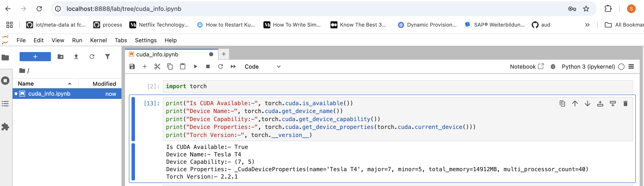644x186 pixels.
Task: Paste cell from clipboard icon
Action: click(x=183, y=66)
